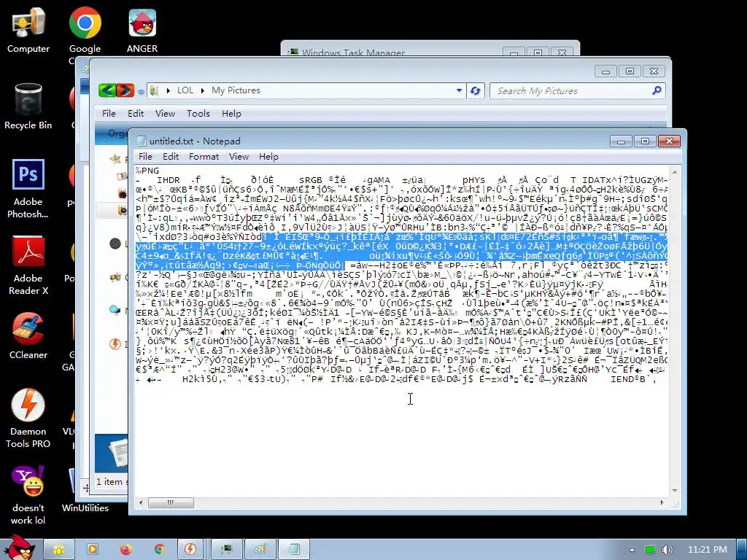
Task: Open the Explorer Edit menu
Action: [x=135, y=113]
